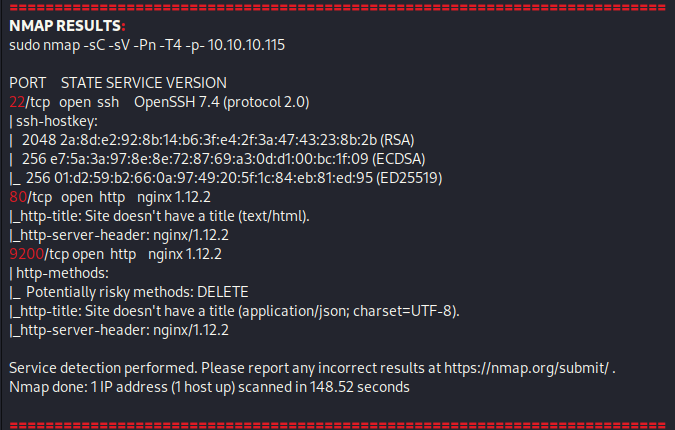Click the red port number 80
The image size is (675, 430).
18,197
